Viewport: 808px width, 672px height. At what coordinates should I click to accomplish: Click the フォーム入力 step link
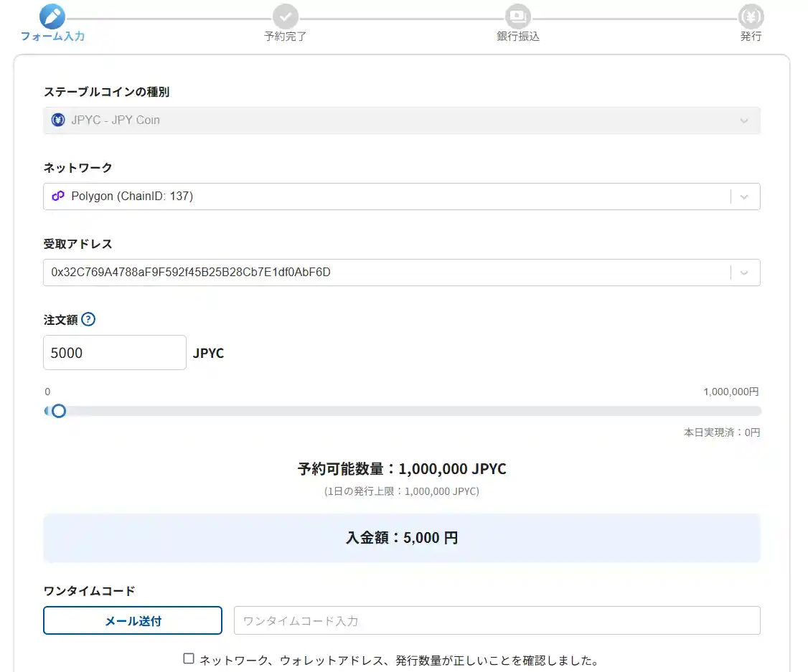click(53, 36)
